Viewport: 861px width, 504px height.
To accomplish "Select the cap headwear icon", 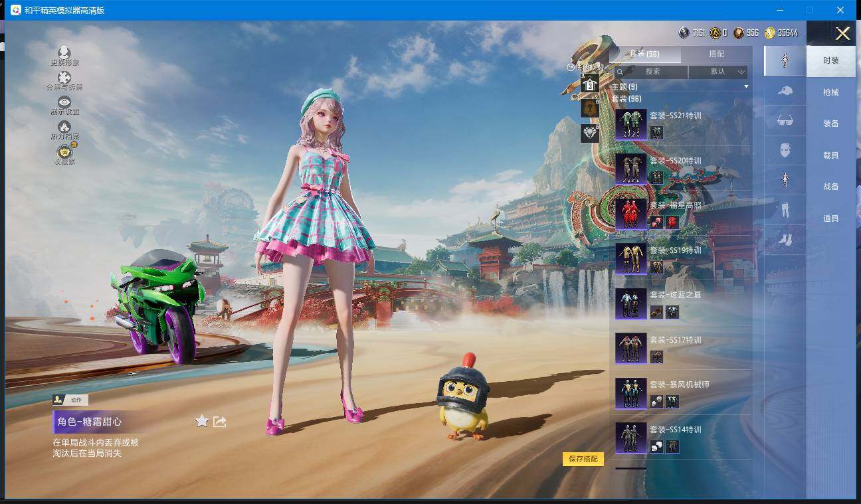I will (785, 91).
